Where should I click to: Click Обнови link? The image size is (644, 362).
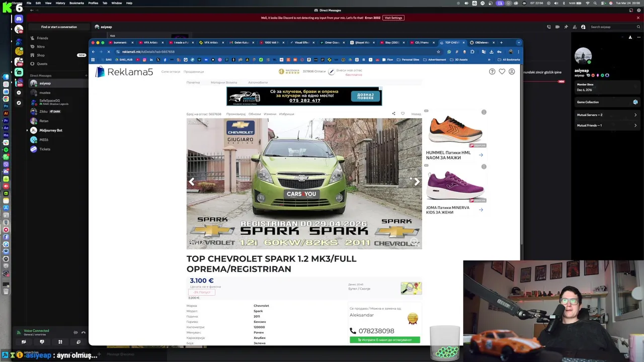[255, 114]
